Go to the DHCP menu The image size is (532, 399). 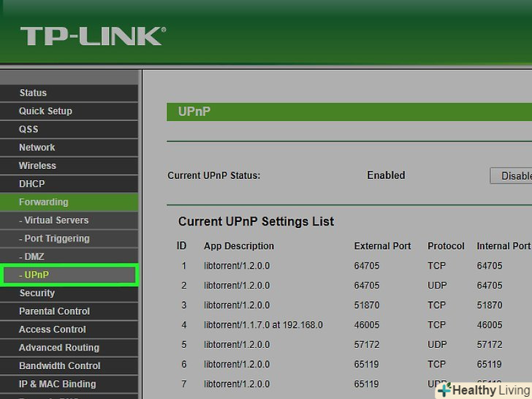tap(69, 184)
